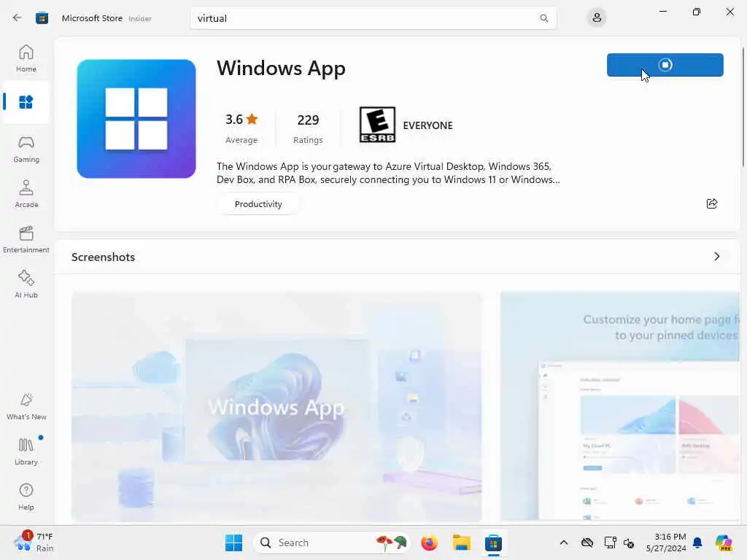Expand Screenshots with the chevron arrow
Image resolution: width=747 pixels, height=560 pixels.
(716, 257)
